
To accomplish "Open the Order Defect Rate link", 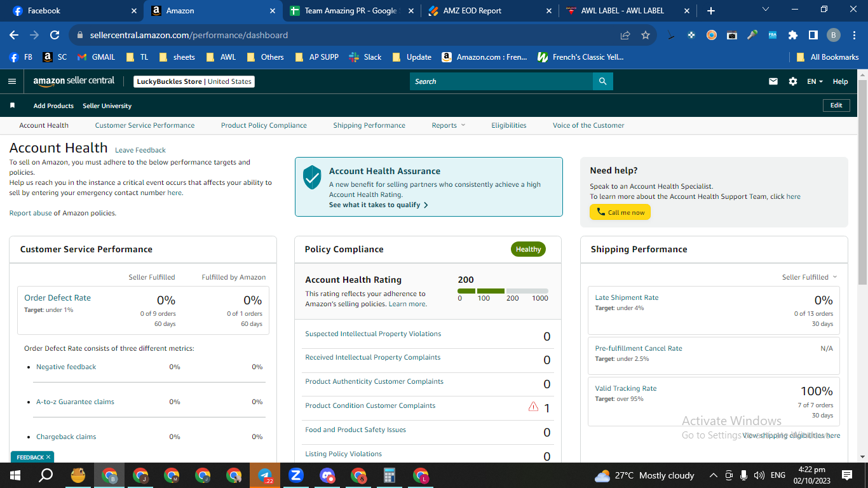I will [57, 297].
